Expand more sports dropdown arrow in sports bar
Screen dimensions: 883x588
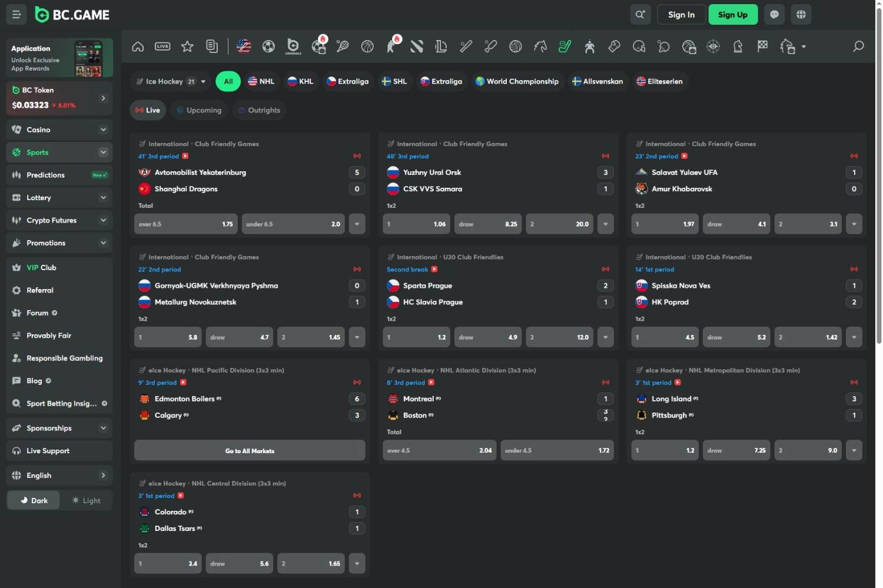coord(804,46)
